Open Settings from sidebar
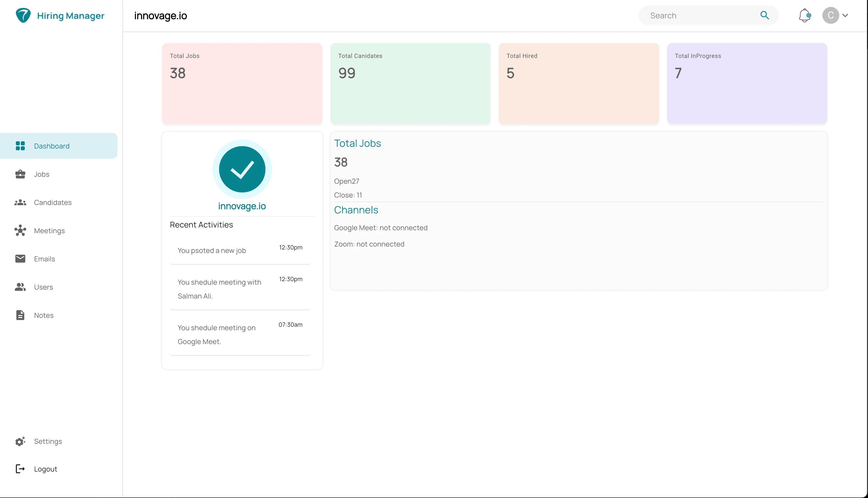This screenshot has width=868, height=498. click(48, 441)
